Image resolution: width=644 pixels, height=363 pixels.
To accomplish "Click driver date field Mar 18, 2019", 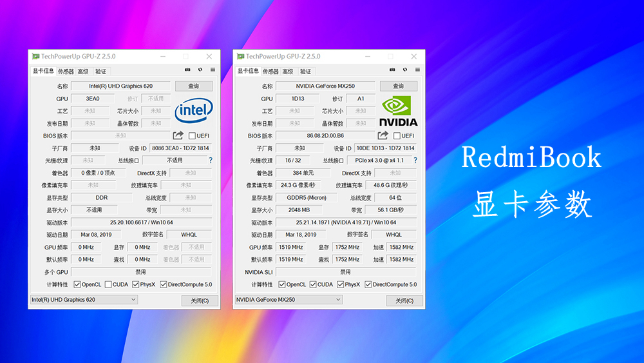I will coord(301,235).
